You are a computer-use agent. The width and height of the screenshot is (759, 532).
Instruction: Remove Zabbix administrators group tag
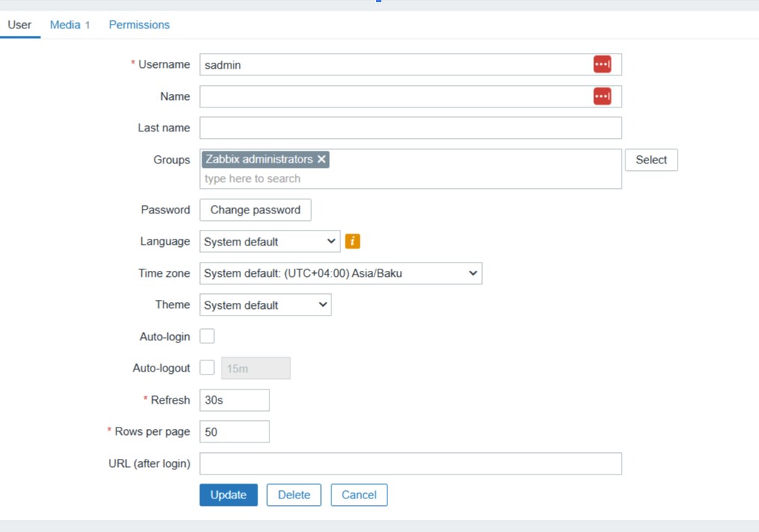pos(322,160)
